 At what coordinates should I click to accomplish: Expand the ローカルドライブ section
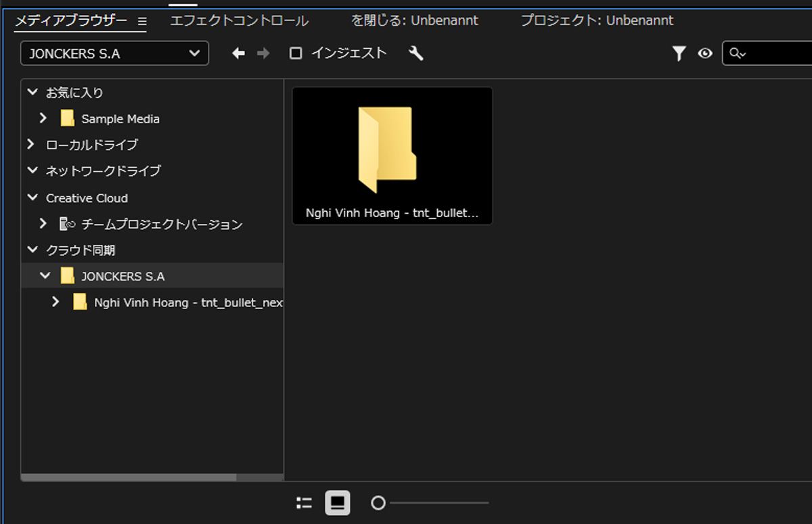tap(30, 144)
